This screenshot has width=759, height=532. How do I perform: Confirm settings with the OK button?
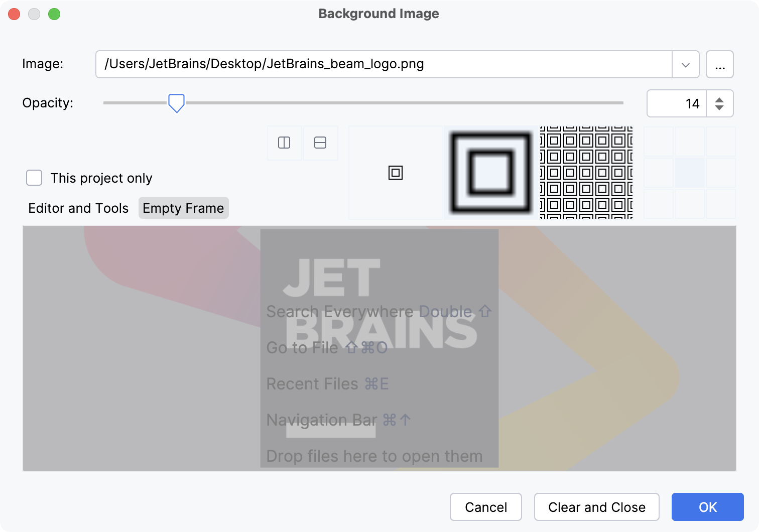click(x=707, y=507)
